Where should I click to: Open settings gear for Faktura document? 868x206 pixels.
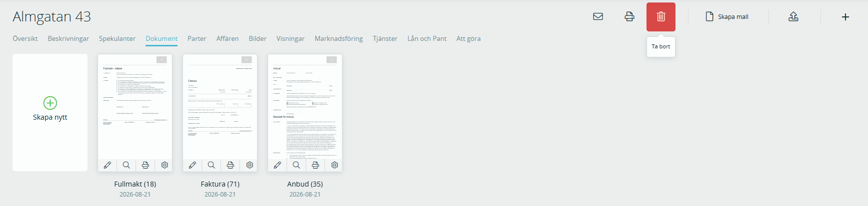pyautogui.click(x=249, y=165)
